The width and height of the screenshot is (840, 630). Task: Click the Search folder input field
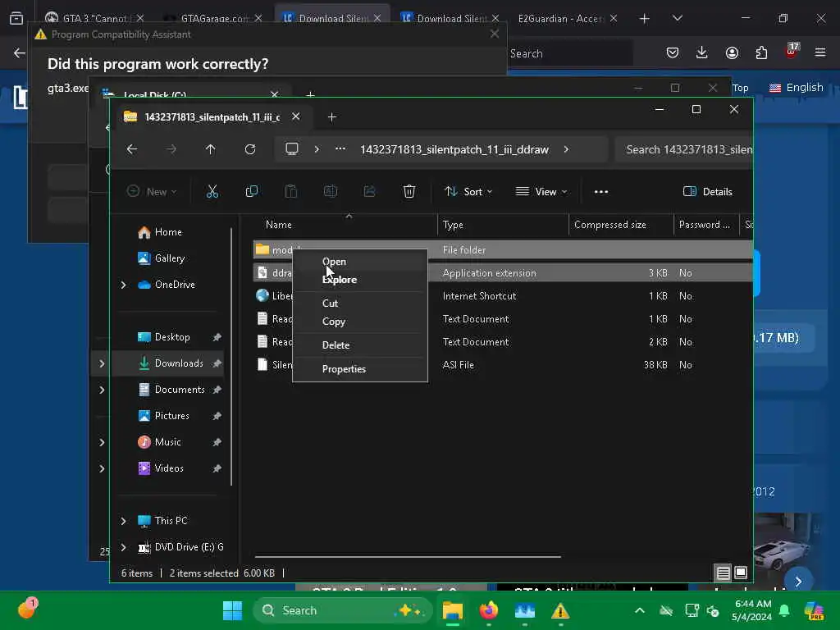(x=686, y=149)
